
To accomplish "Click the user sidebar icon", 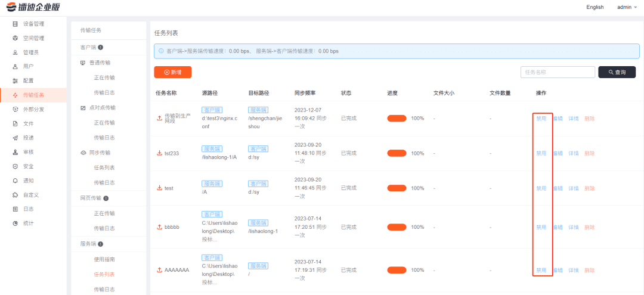I will click(16, 67).
